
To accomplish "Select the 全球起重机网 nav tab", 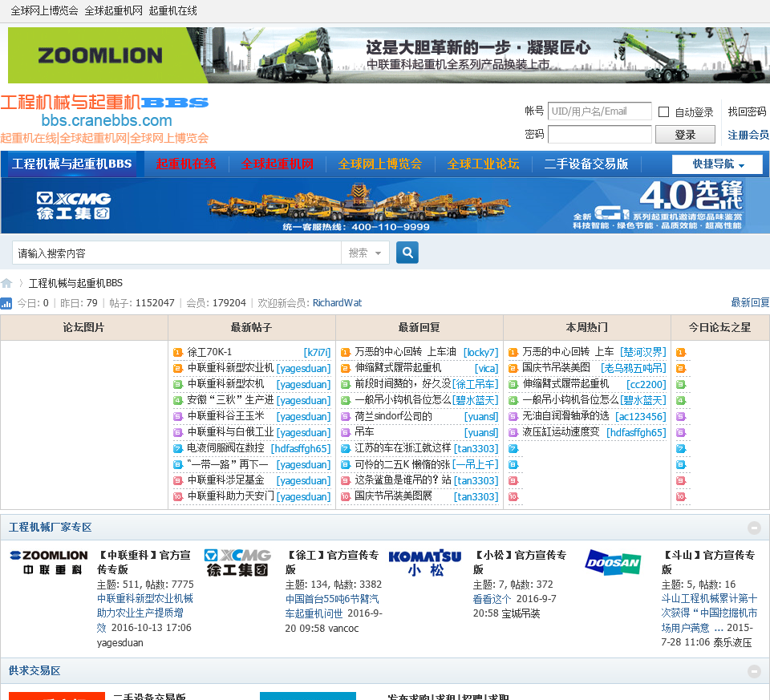I will (x=277, y=164).
